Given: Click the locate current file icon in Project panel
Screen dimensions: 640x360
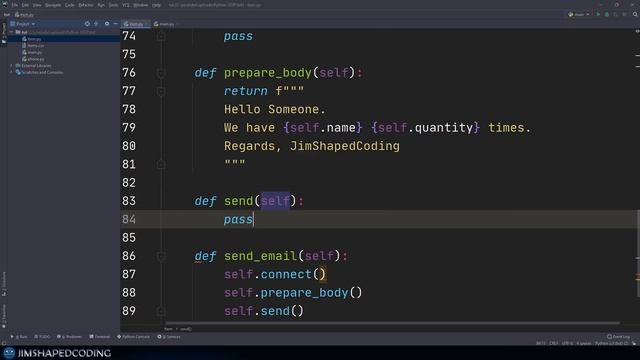Looking at the screenshot, I should [x=87, y=24].
